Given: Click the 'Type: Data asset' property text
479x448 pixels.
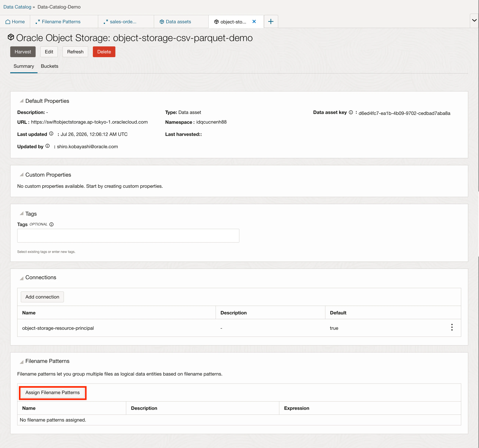Looking at the screenshot, I should click(x=183, y=112).
